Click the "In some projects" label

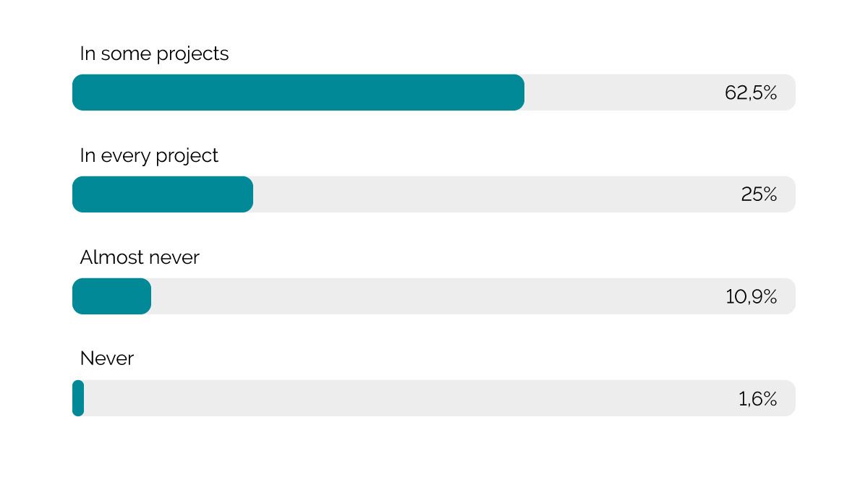point(154,54)
